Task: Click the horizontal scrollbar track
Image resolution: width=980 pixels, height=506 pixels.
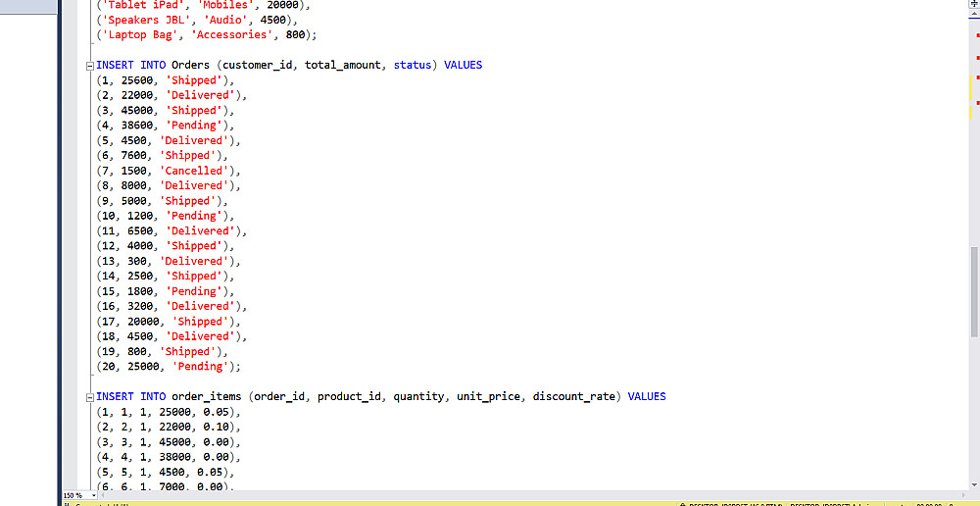Action: (533, 495)
